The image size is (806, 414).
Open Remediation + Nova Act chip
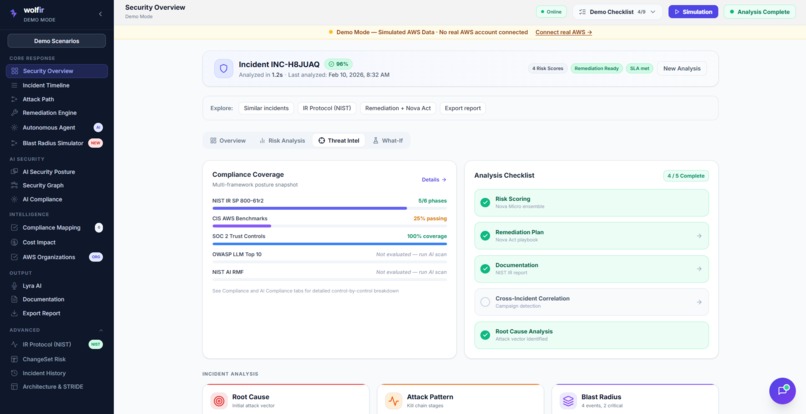(398, 108)
